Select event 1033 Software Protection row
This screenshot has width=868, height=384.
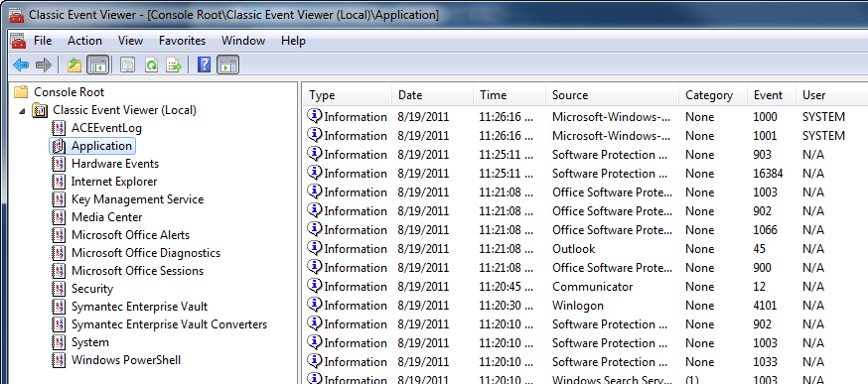[586, 362]
